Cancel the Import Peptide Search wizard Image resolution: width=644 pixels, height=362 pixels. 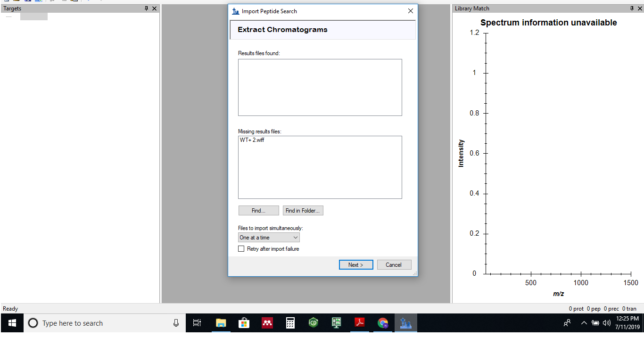[393, 265]
